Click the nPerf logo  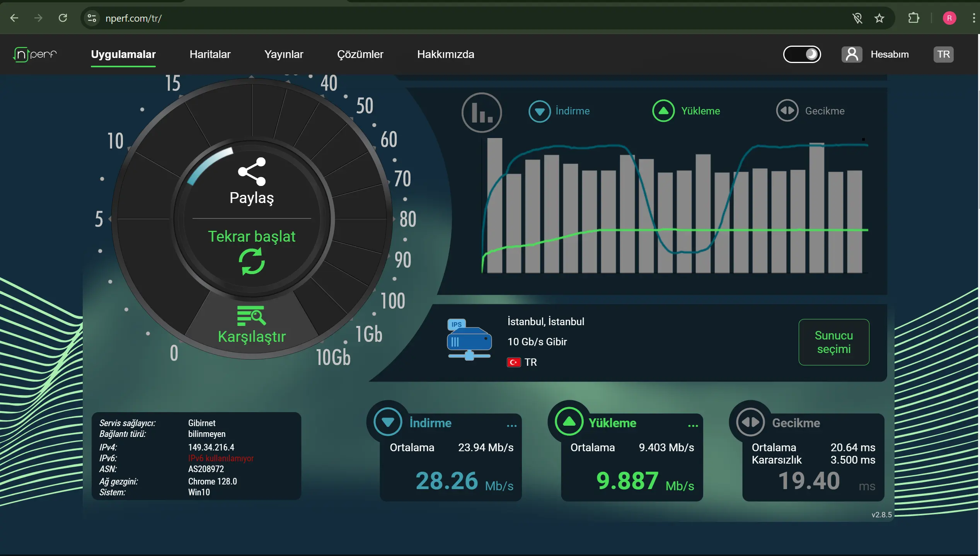coord(35,55)
